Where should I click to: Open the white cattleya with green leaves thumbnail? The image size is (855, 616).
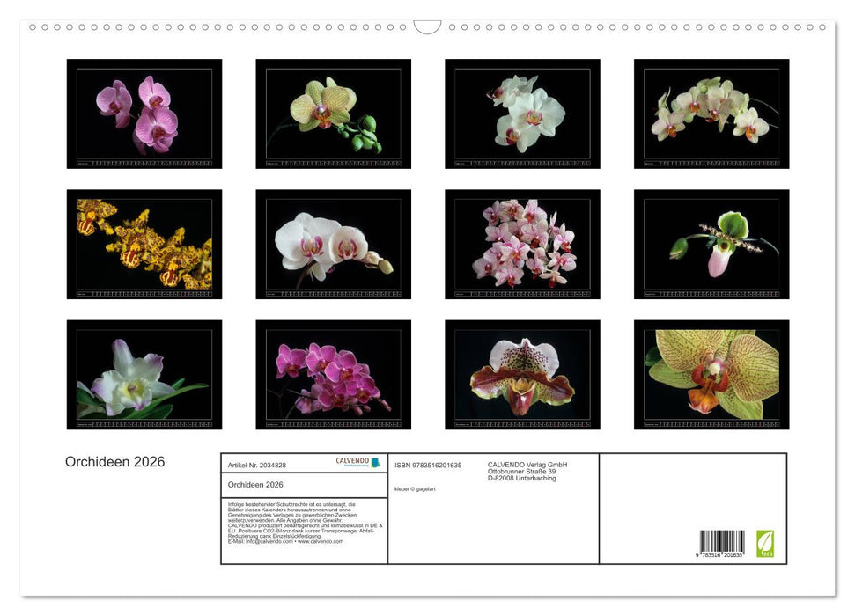coord(144,375)
